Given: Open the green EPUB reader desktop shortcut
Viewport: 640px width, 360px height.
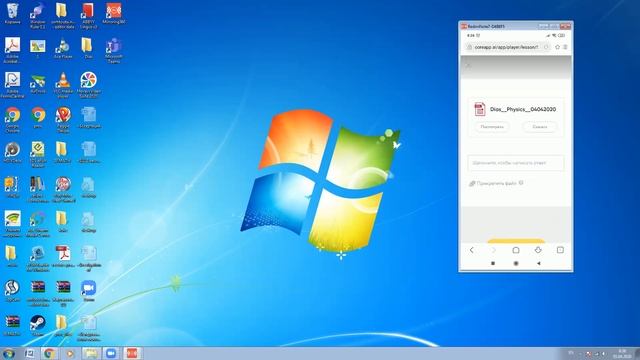Looking at the screenshot, I should coord(38,154).
